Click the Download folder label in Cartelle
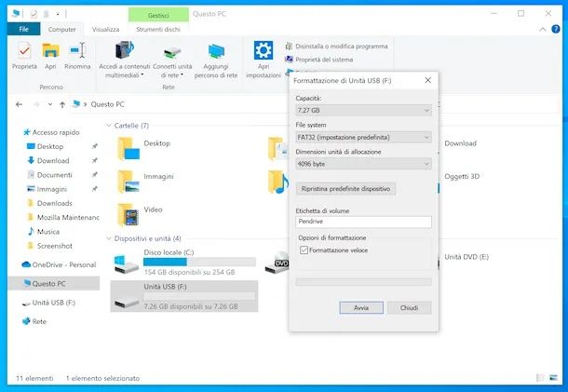 click(460, 143)
